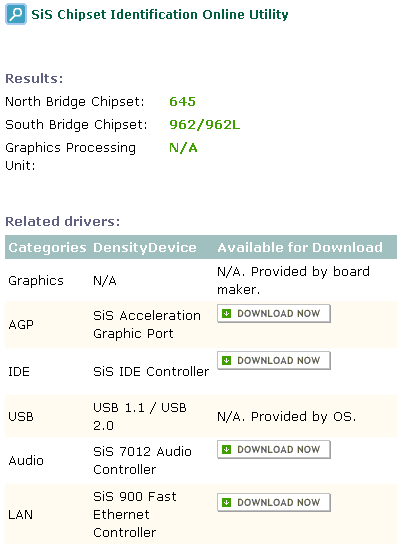403x549 pixels.
Task: Click the USB 1.1 / USB 2.0 device text
Action: 140,417
